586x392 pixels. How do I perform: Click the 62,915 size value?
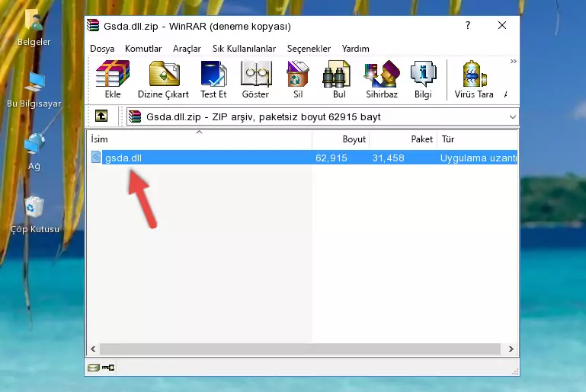click(331, 158)
